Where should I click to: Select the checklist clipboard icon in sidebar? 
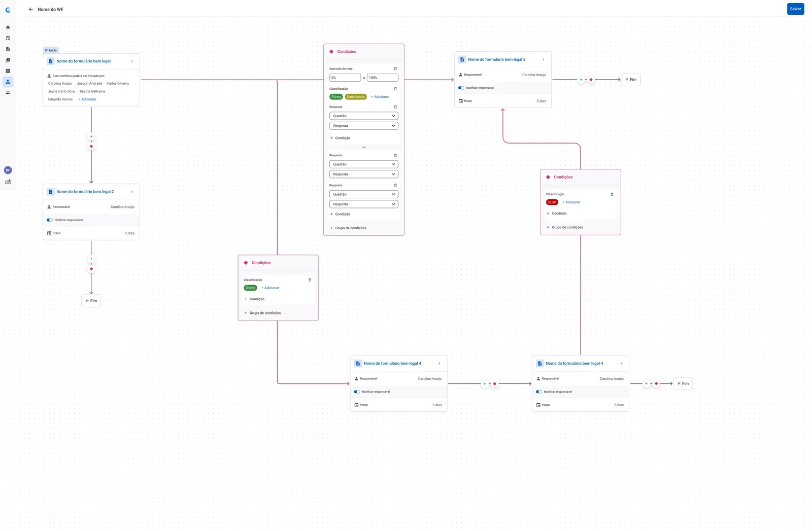pos(8,60)
